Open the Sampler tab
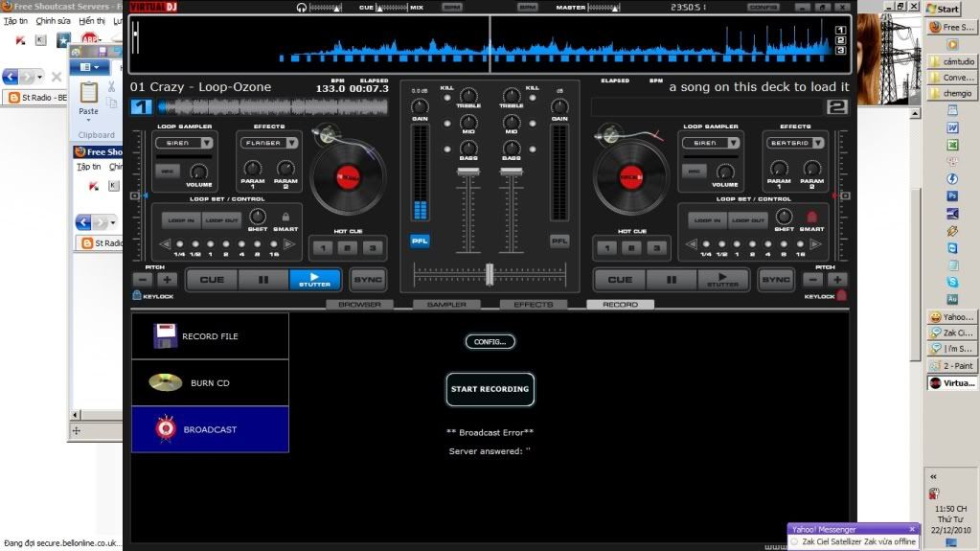This screenshot has height=551, width=980. click(x=446, y=305)
